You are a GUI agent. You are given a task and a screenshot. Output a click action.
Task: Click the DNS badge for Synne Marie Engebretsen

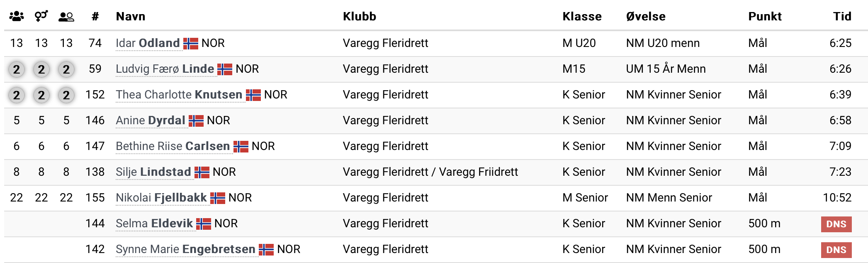pos(836,250)
